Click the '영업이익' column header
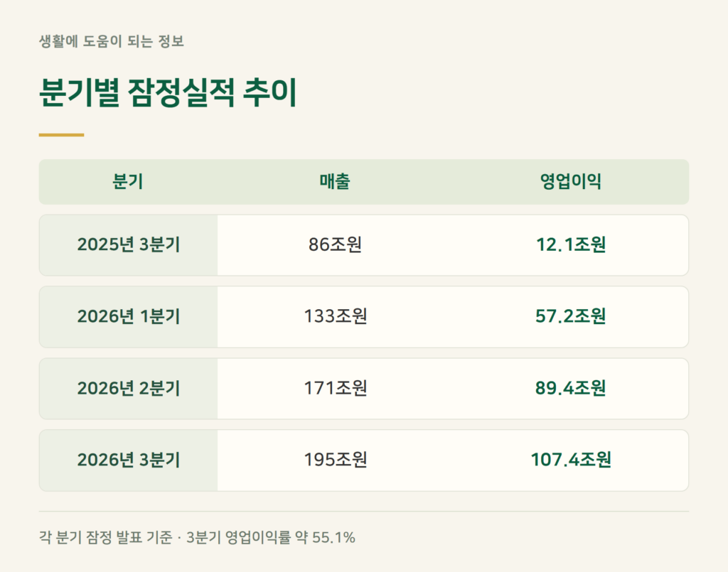 (571, 181)
